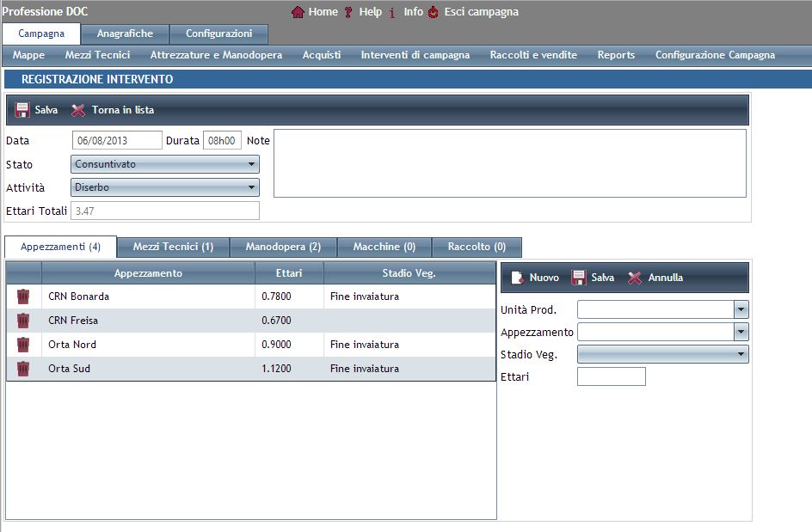Expand the Attività dropdown showing Diserbo
Image resolution: width=812 pixels, height=532 pixels.
pyautogui.click(x=165, y=187)
